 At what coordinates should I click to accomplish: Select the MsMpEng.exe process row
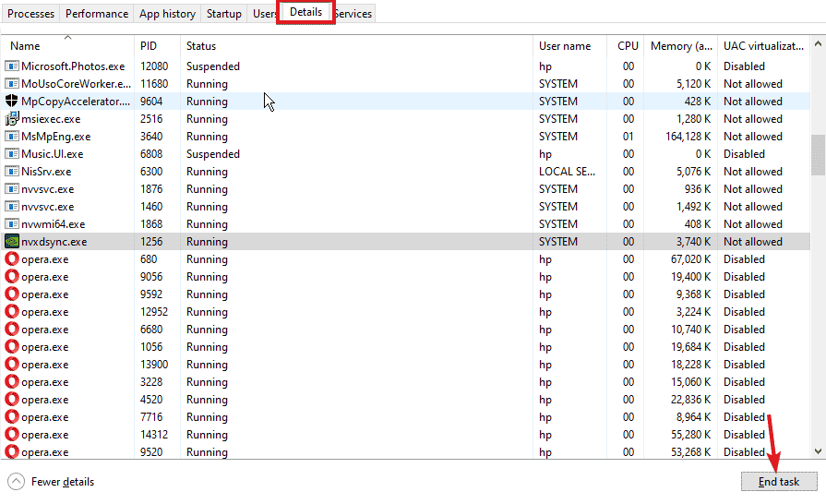pos(406,137)
